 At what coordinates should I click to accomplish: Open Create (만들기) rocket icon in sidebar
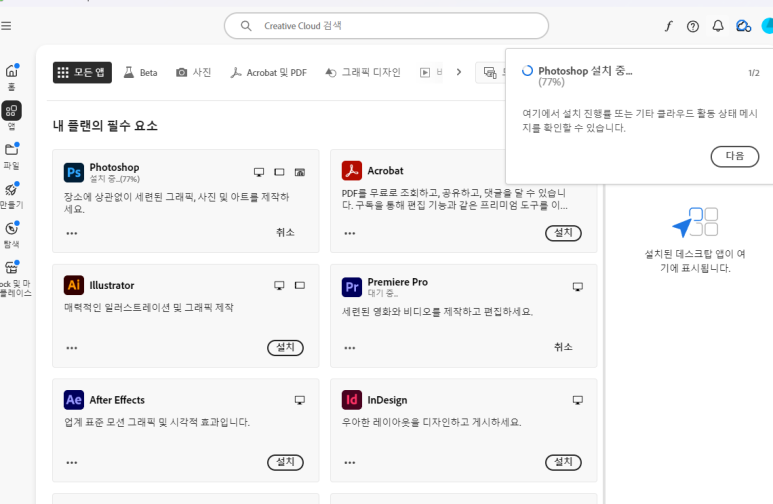tap(11, 189)
